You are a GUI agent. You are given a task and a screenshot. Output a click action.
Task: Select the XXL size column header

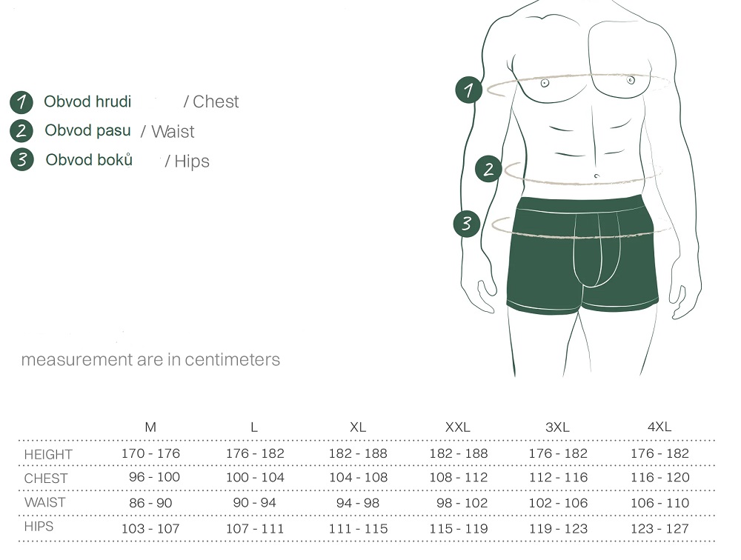tap(458, 427)
